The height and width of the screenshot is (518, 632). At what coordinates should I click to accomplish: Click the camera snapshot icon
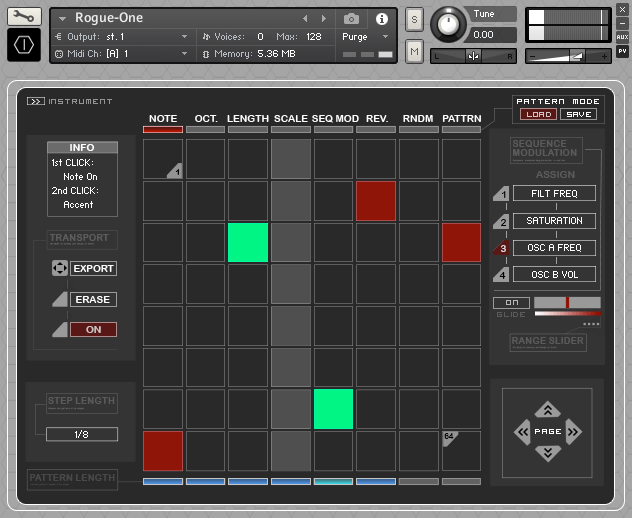point(351,18)
